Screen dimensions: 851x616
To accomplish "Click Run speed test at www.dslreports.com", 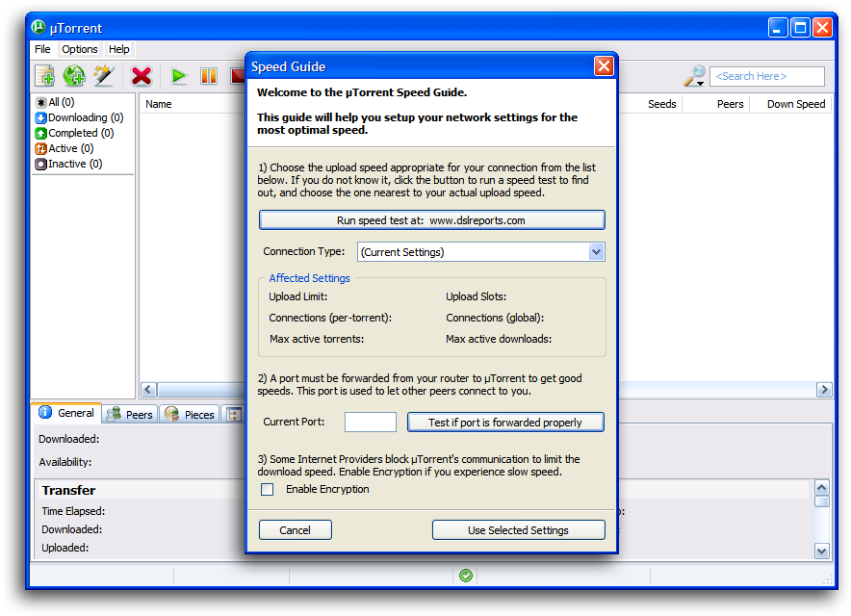I will 431,219.
